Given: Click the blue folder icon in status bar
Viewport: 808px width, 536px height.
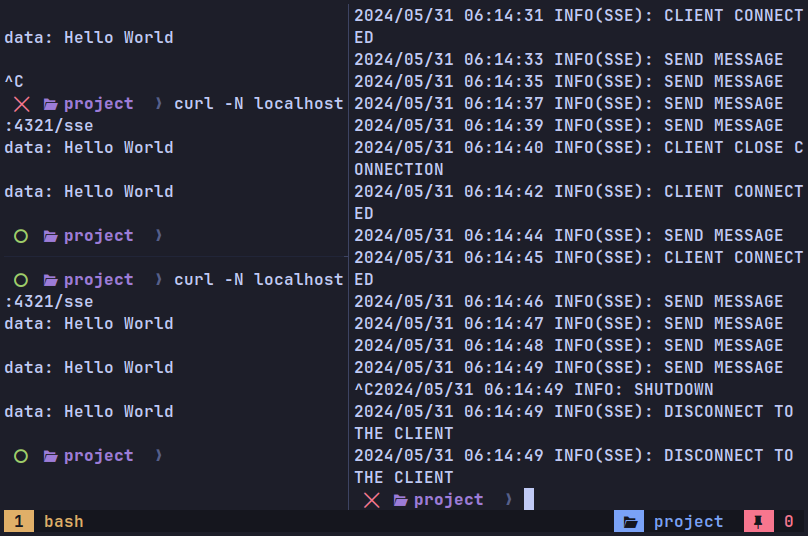Looking at the screenshot, I should [628, 522].
